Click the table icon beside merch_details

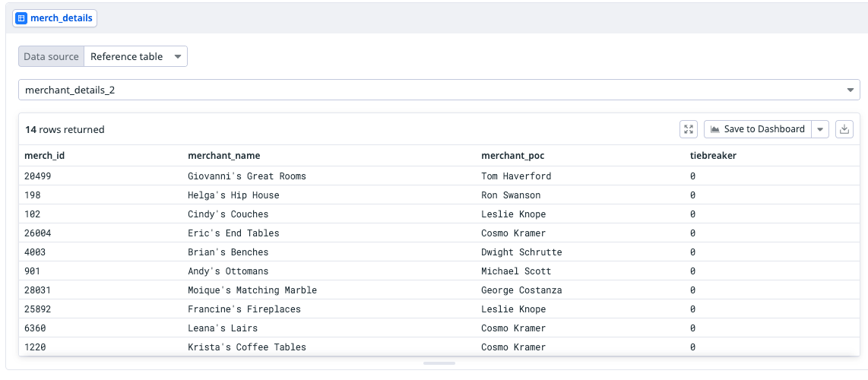21,18
